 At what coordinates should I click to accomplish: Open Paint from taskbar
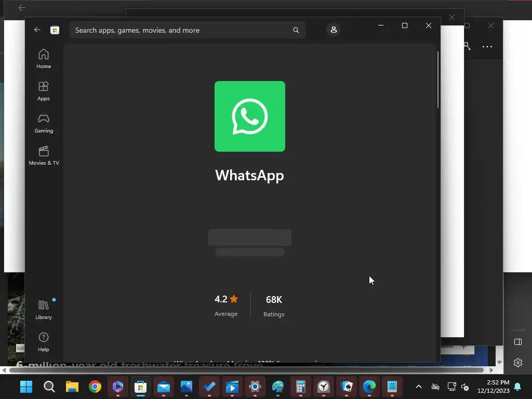(278, 387)
